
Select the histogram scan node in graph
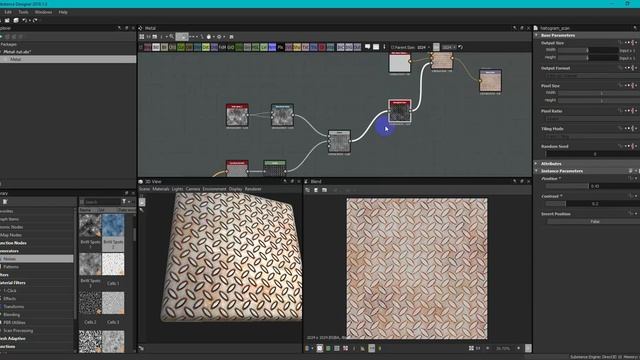(x=400, y=111)
